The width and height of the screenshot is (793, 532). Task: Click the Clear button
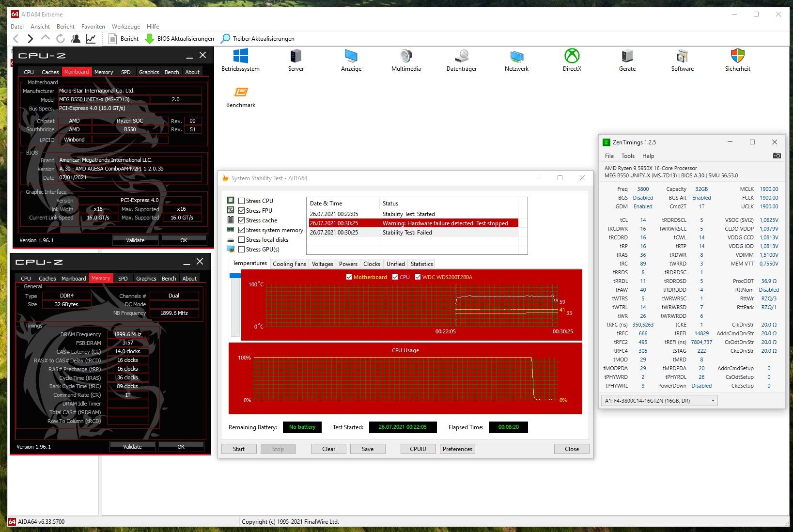tap(328, 449)
